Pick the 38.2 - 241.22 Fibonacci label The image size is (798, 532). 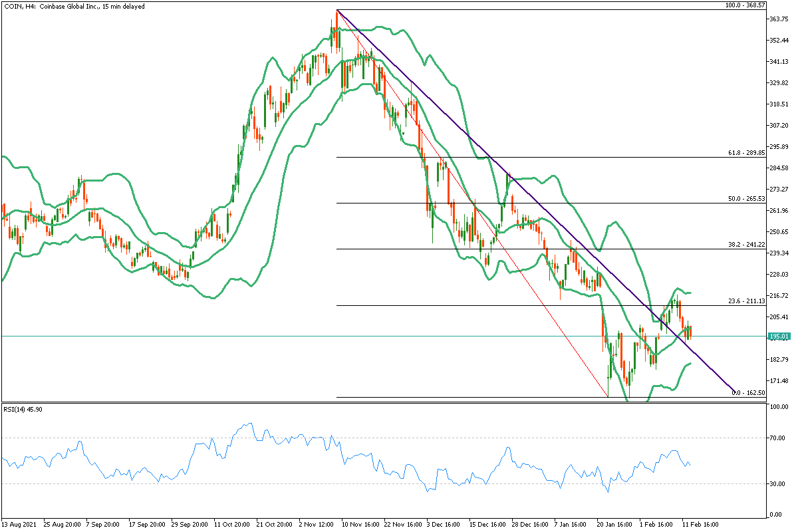click(747, 245)
